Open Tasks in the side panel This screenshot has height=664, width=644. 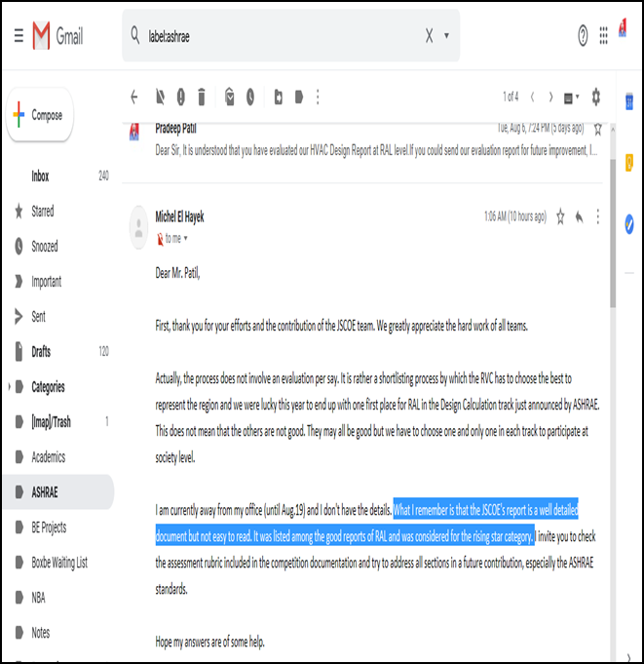click(629, 224)
